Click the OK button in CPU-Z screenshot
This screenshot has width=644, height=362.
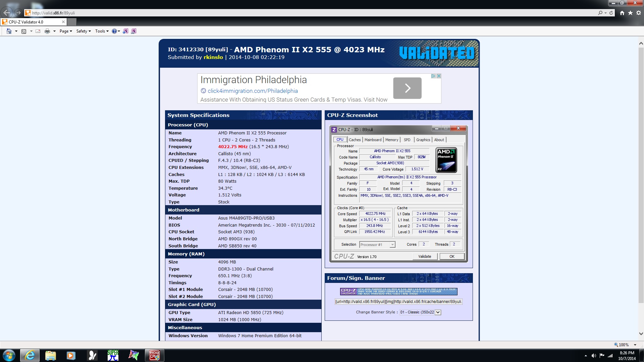point(452,256)
